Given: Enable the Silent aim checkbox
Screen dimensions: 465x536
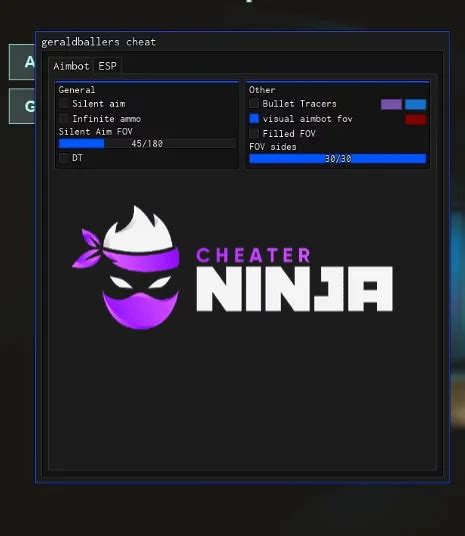Looking at the screenshot, I should point(64,104).
